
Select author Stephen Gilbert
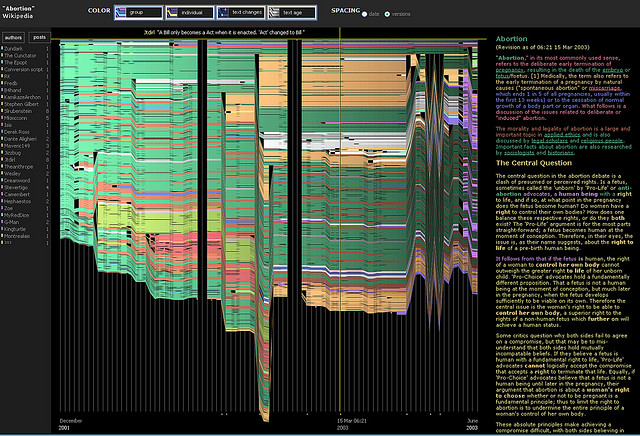tap(21, 104)
